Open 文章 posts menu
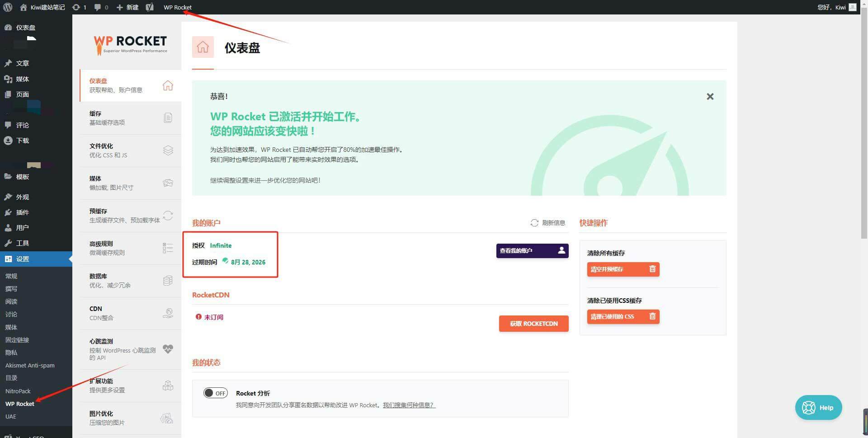Viewport: 868px width, 438px height. [x=36, y=63]
